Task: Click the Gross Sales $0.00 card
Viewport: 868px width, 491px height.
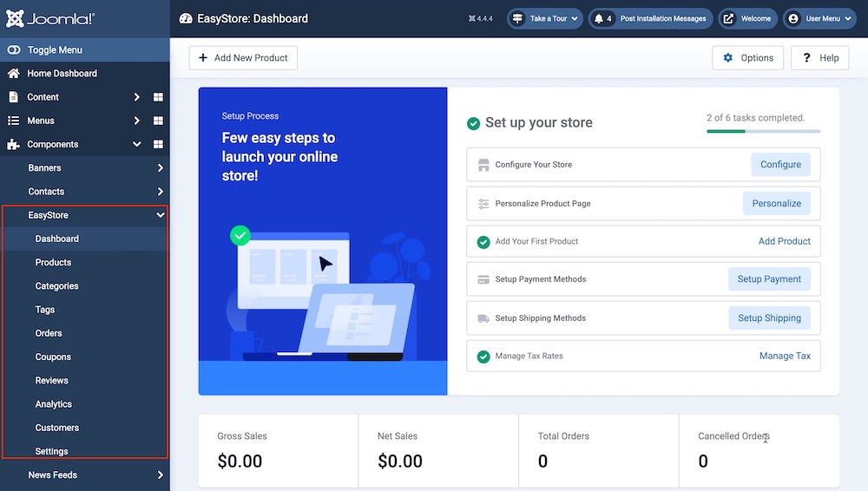Action: [279, 451]
